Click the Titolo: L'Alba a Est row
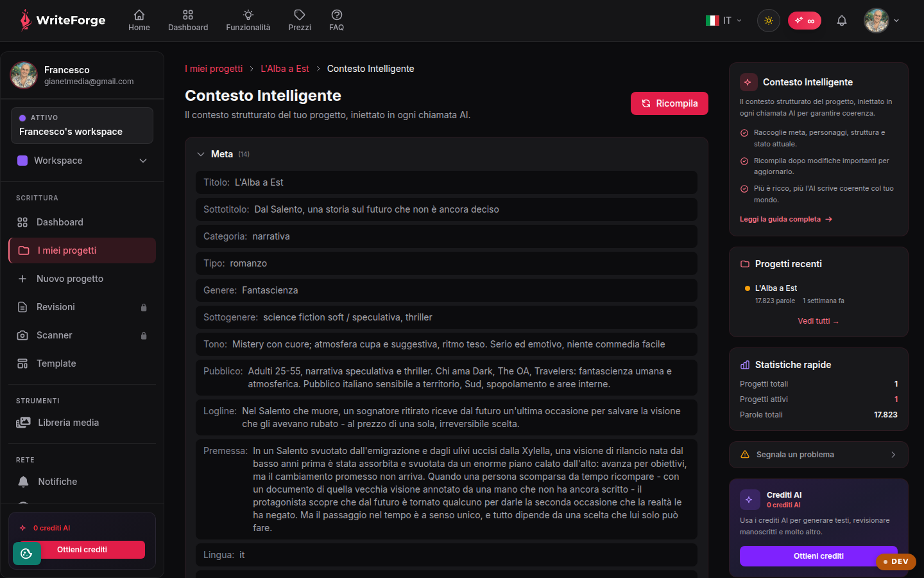The image size is (924, 578). pos(447,182)
